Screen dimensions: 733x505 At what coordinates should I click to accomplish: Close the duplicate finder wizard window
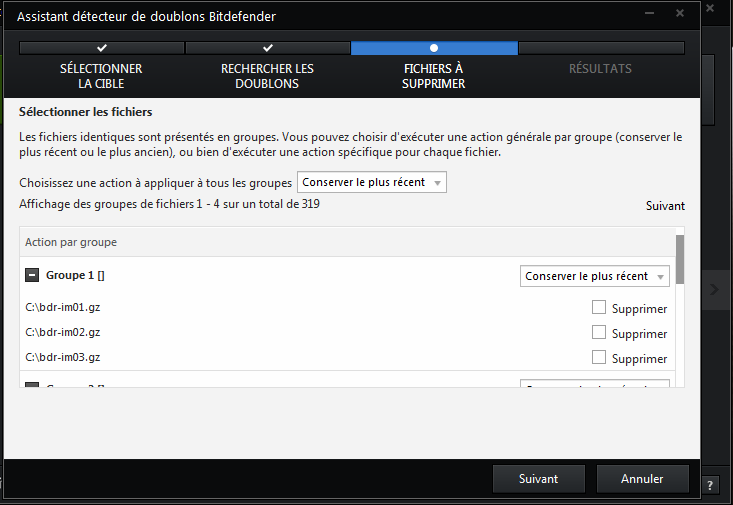click(x=680, y=13)
